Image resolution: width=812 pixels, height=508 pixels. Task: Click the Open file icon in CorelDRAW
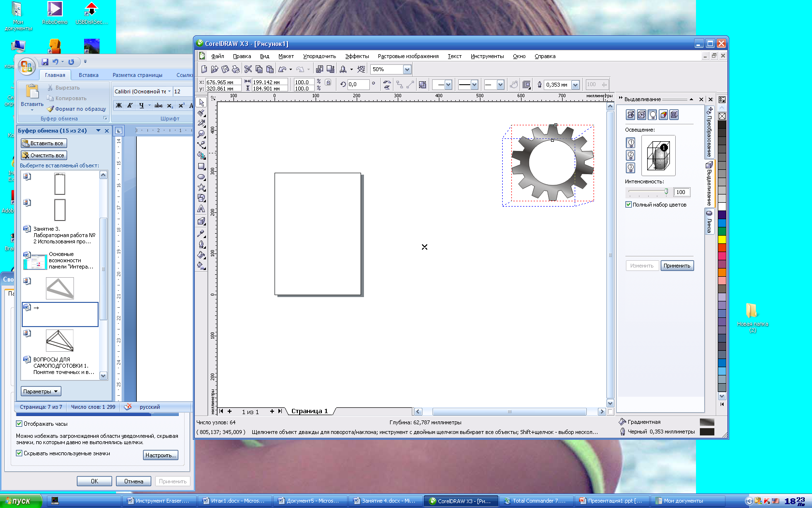215,69
